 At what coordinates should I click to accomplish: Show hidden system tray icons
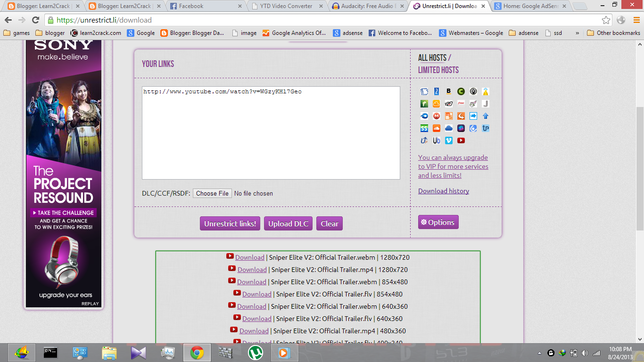coord(539,353)
